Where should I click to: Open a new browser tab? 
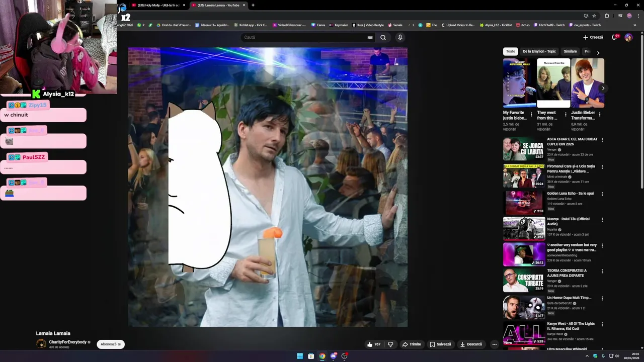pos(253,5)
